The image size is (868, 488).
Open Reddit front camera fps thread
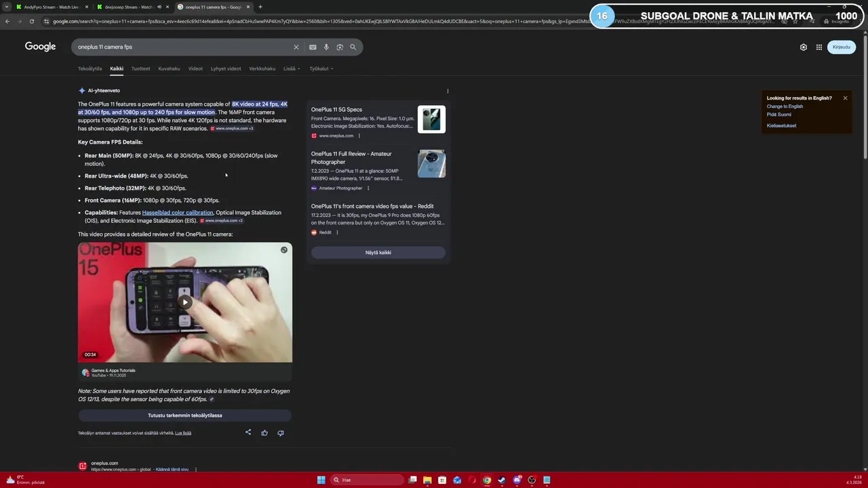click(x=372, y=207)
